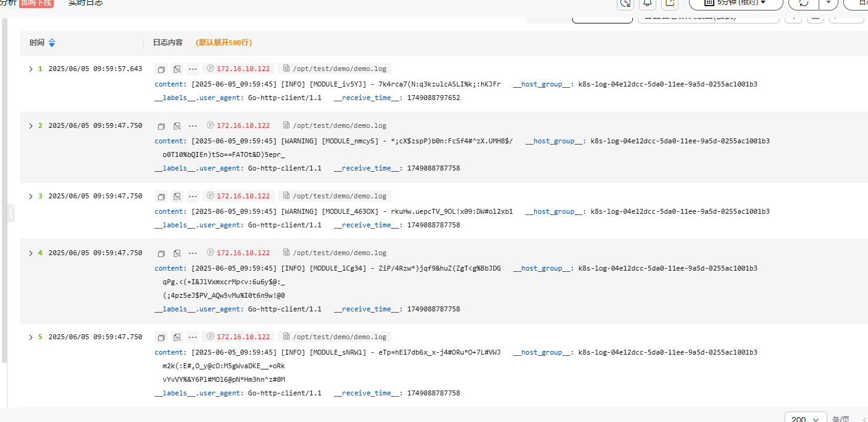Screen dimensions: 868x422
Task: Click the content: field name in row 1
Action: pyautogui.click(x=170, y=84)
